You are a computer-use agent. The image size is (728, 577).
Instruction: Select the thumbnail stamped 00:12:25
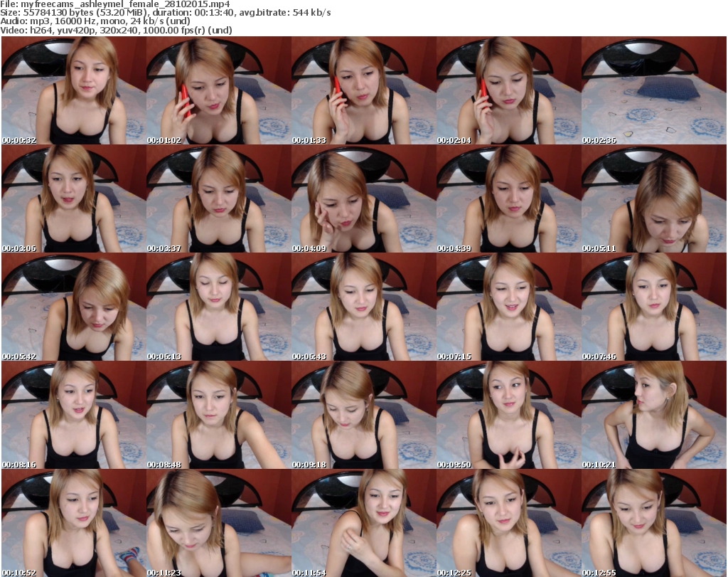[x=508, y=523]
